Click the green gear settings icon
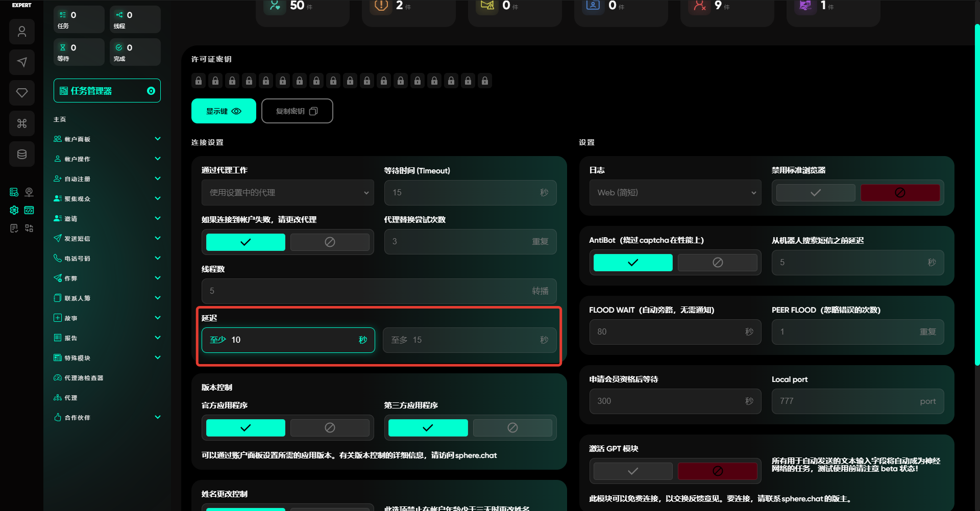This screenshot has width=980, height=511. point(14,210)
